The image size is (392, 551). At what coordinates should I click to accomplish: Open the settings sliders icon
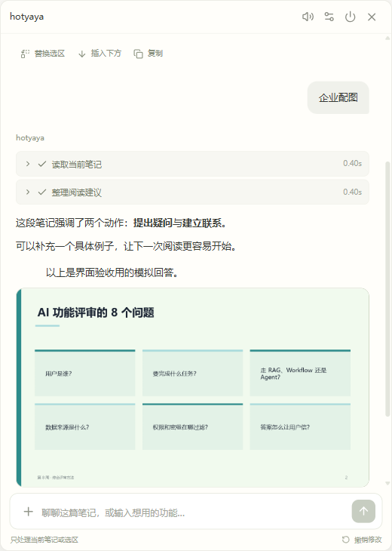coord(329,17)
